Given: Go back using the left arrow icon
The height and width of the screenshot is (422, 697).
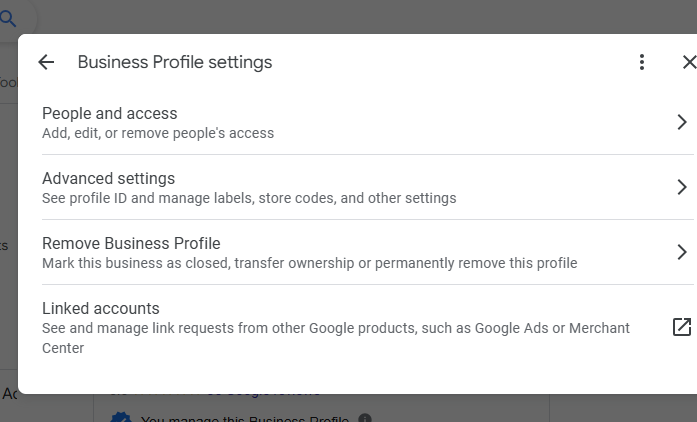Looking at the screenshot, I should 46,62.
